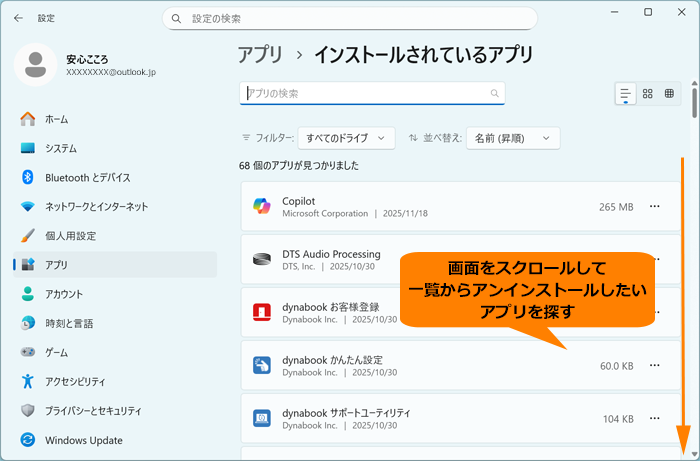
Task: Open the 名前 (昇順) sort dropdown
Action: pos(513,138)
